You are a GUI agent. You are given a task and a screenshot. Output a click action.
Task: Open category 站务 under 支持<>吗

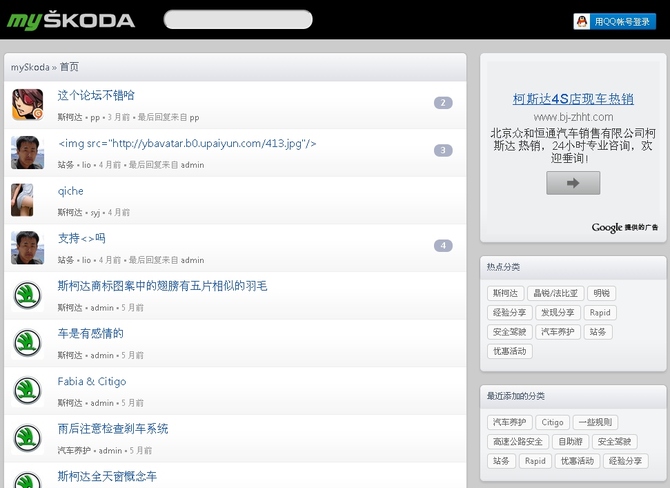pyautogui.click(x=66, y=260)
